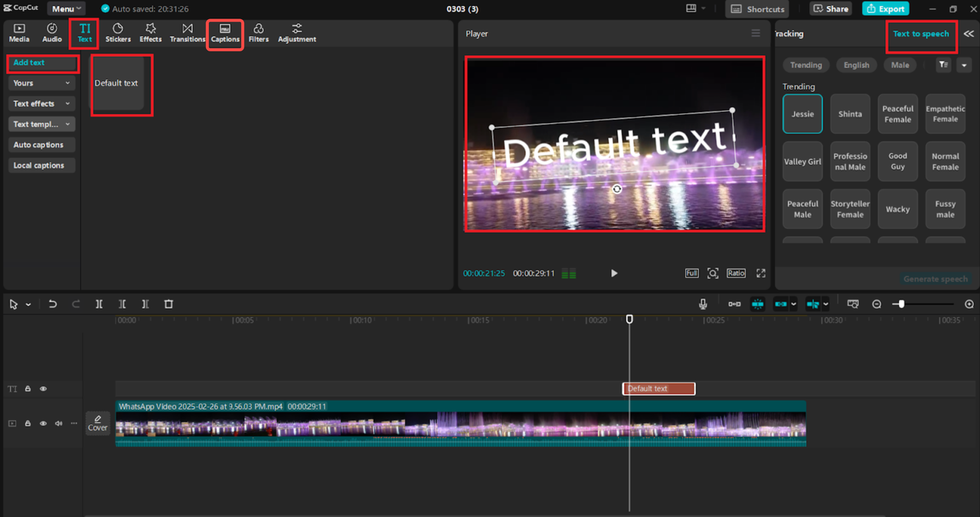Open the Media panel
This screenshot has height=517, width=980.
(x=19, y=33)
